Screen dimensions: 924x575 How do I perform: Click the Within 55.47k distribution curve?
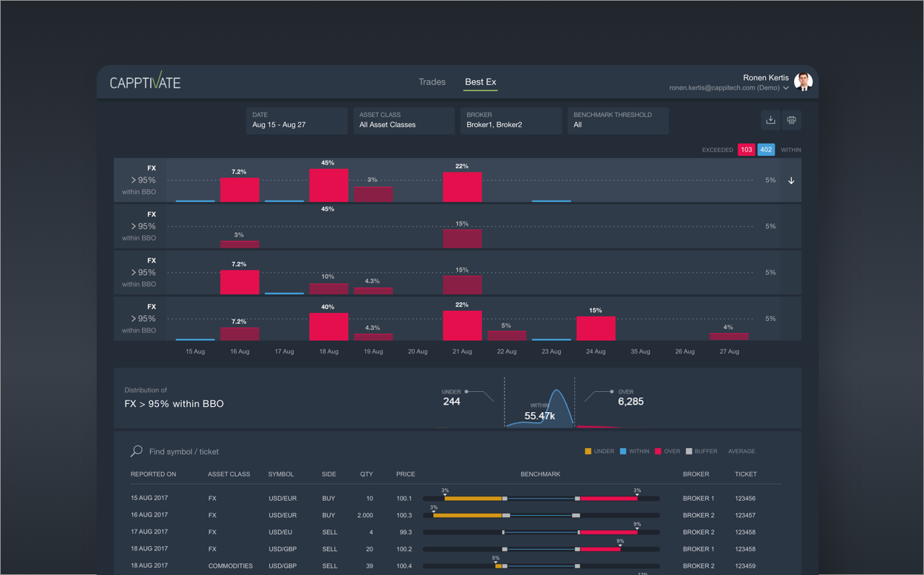point(540,410)
